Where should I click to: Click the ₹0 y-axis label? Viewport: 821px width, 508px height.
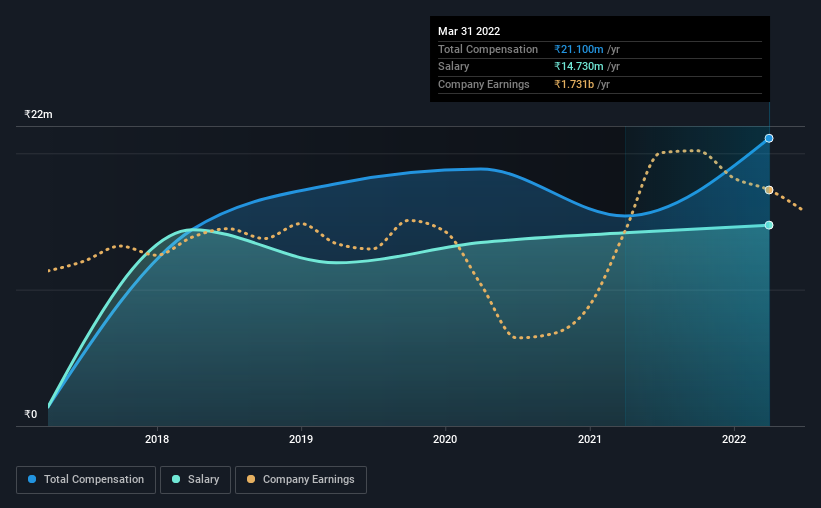click(x=30, y=414)
